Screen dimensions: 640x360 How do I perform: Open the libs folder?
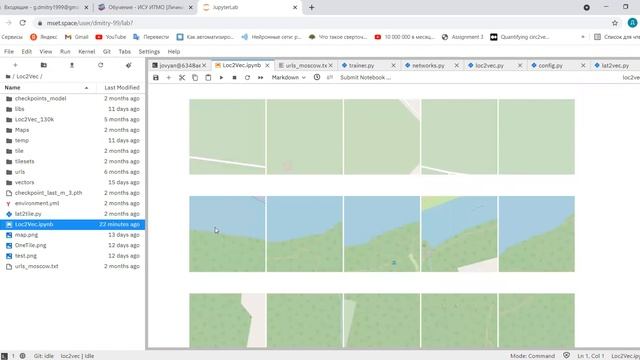tap(73, 109)
